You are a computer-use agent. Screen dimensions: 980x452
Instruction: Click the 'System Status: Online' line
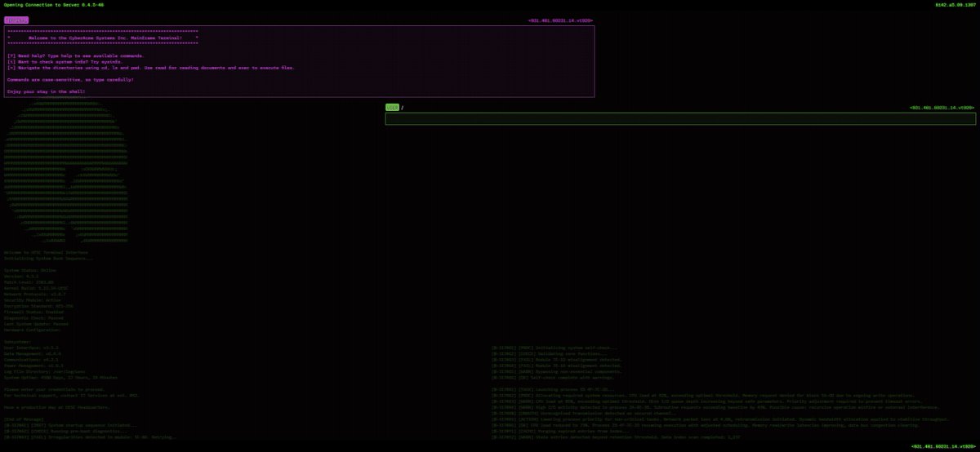click(x=30, y=269)
